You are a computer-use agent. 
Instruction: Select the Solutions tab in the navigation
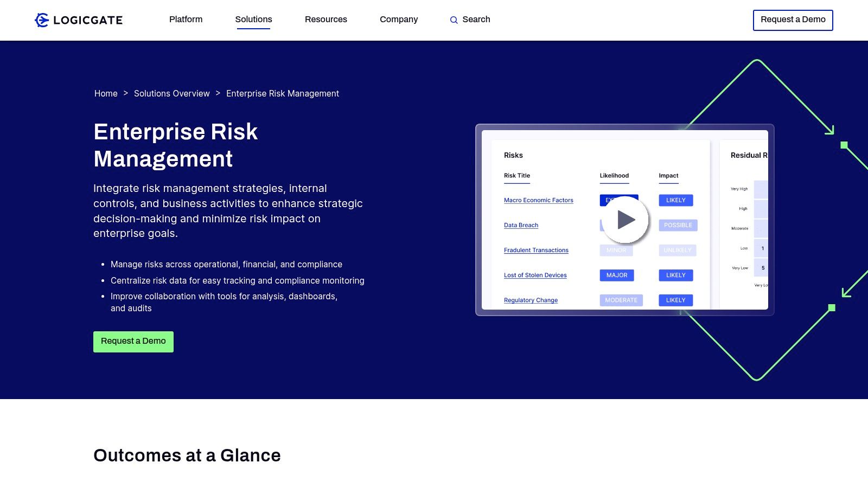(x=253, y=20)
